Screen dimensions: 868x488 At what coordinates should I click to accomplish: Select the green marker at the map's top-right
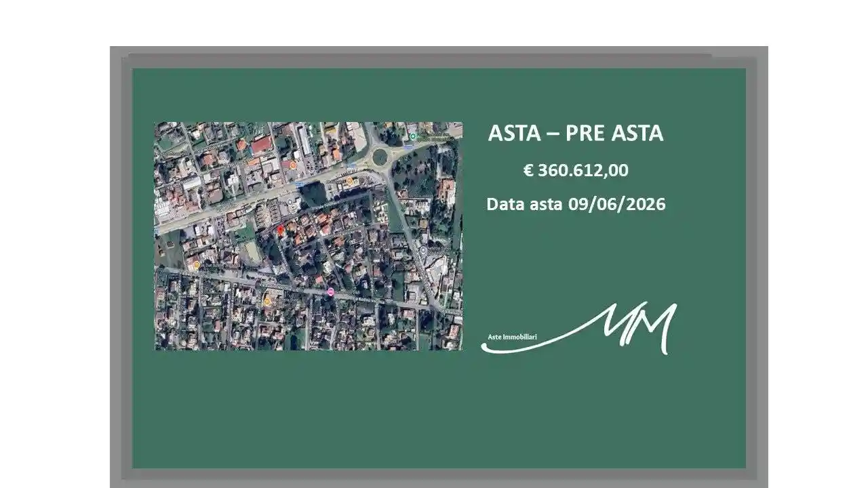coord(412,136)
